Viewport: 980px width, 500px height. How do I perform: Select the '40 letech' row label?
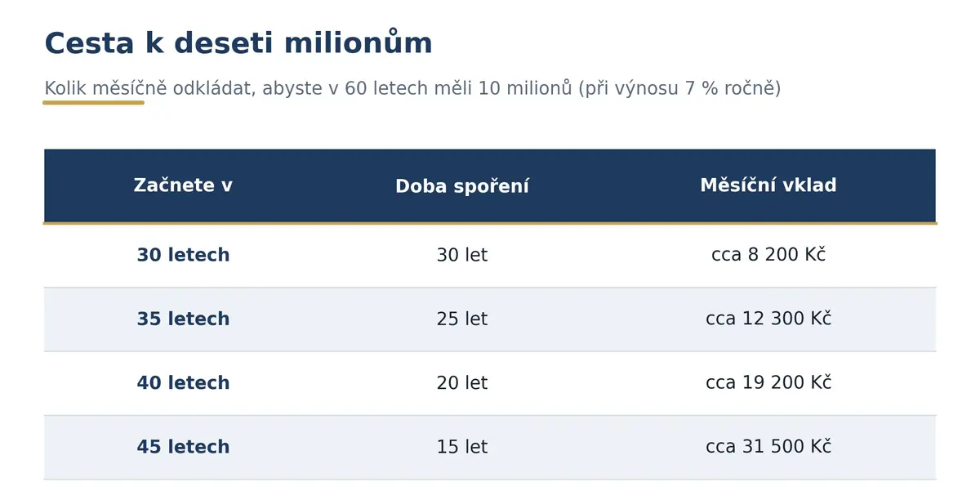click(183, 383)
